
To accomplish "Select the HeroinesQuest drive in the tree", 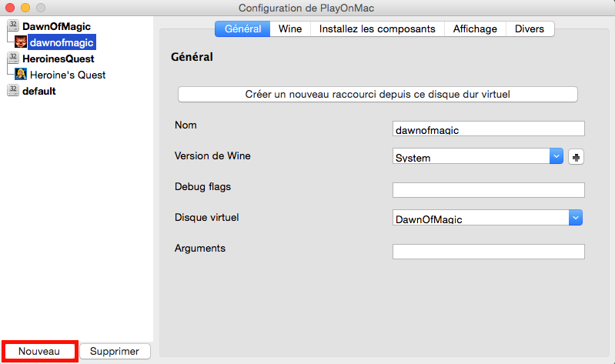I will [x=58, y=58].
